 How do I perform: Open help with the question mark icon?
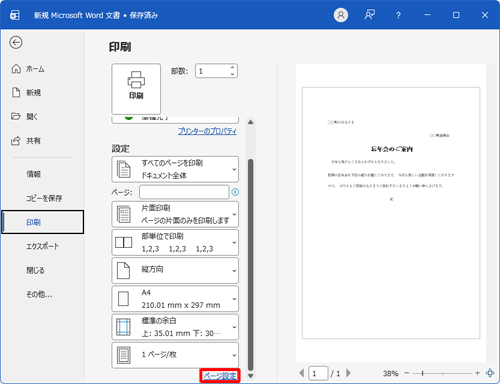[x=398, y=15]
